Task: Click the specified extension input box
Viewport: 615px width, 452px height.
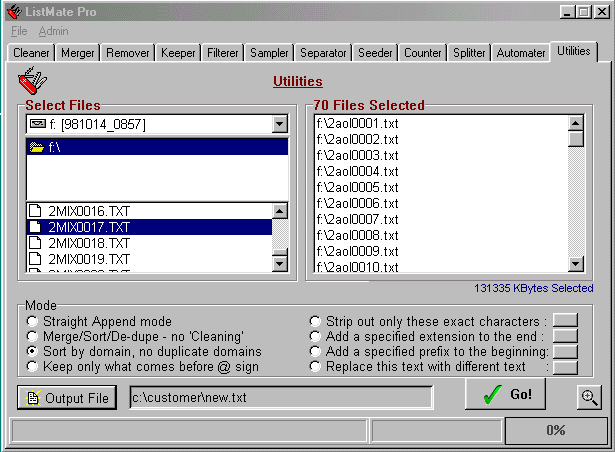Action: coord(565,336)
